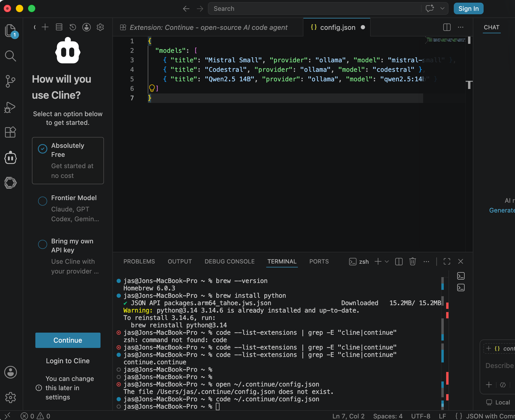Open the Cline robot icon in activity bar
515x420 pixels.
(11, 158)
